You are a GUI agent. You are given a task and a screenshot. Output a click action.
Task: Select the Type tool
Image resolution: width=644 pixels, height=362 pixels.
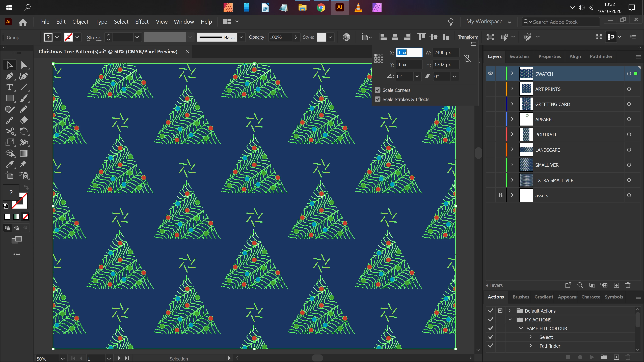tap(10, 87)
